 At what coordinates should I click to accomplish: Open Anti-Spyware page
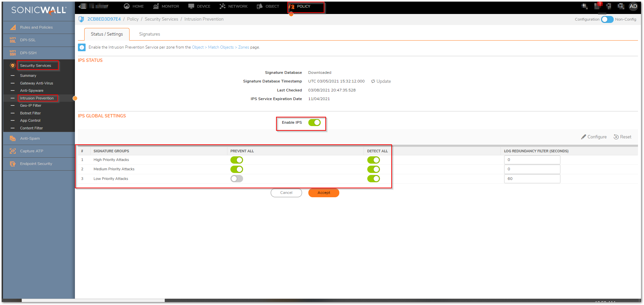tap(32, 90)
